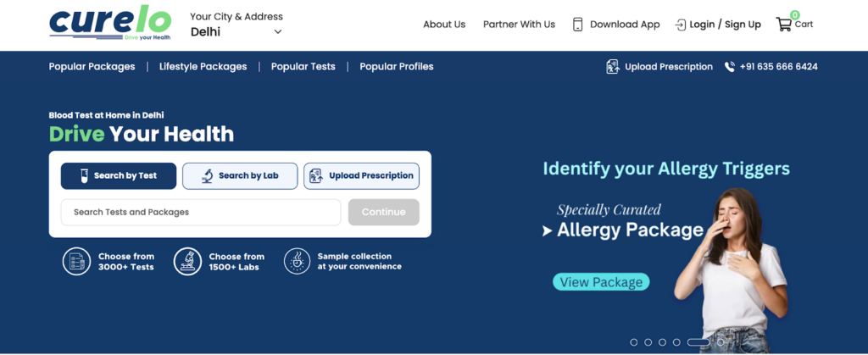Image resolution: width=868 pixels, height=355 pixels.
Task: Click the Curelo logo
Action: 110,23
